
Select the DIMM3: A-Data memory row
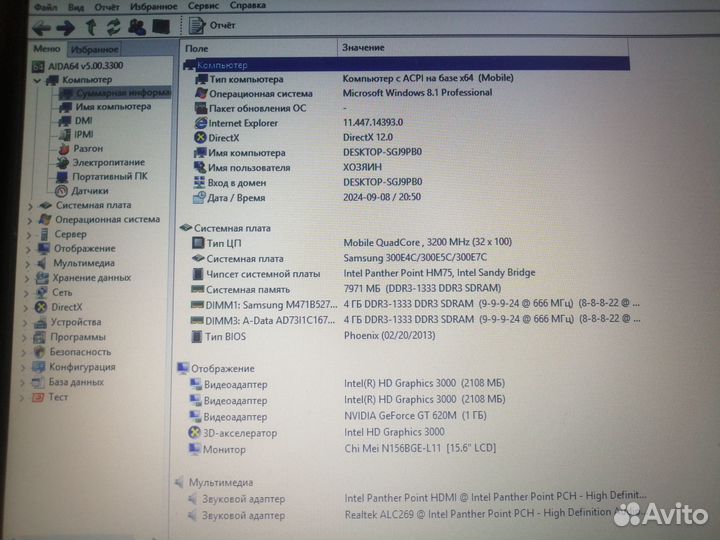click(x=415, y=320)
